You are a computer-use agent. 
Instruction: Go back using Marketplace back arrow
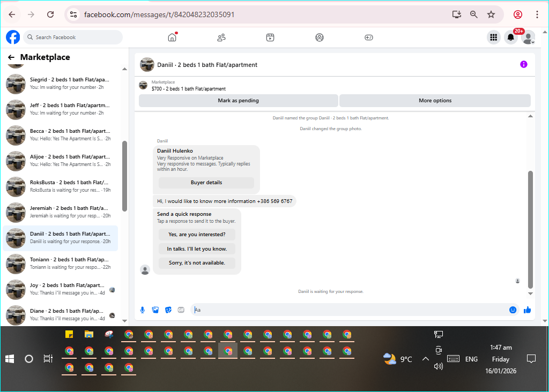click(11, 57)
